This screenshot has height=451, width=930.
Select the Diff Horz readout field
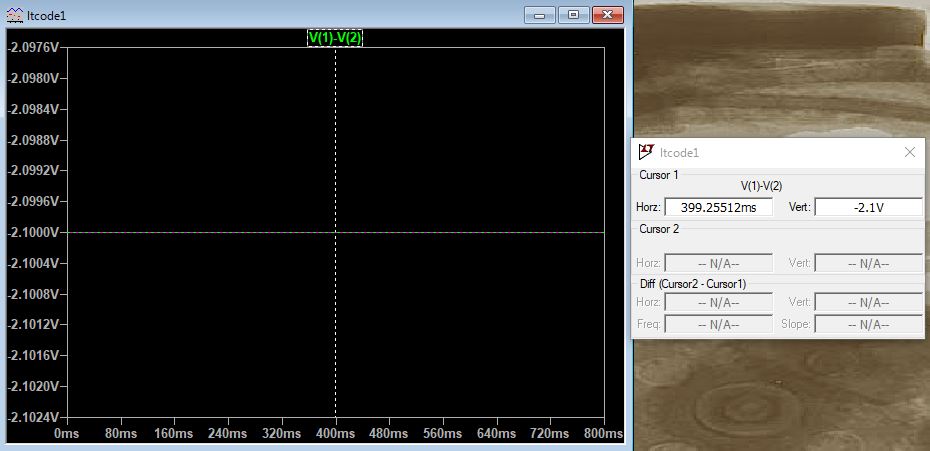pos(718,302)
